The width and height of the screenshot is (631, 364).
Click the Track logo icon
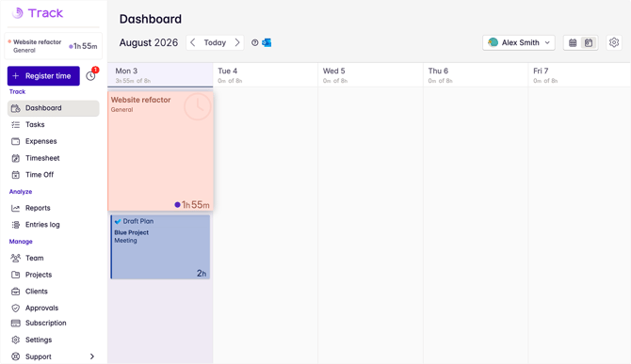point(17,13)
